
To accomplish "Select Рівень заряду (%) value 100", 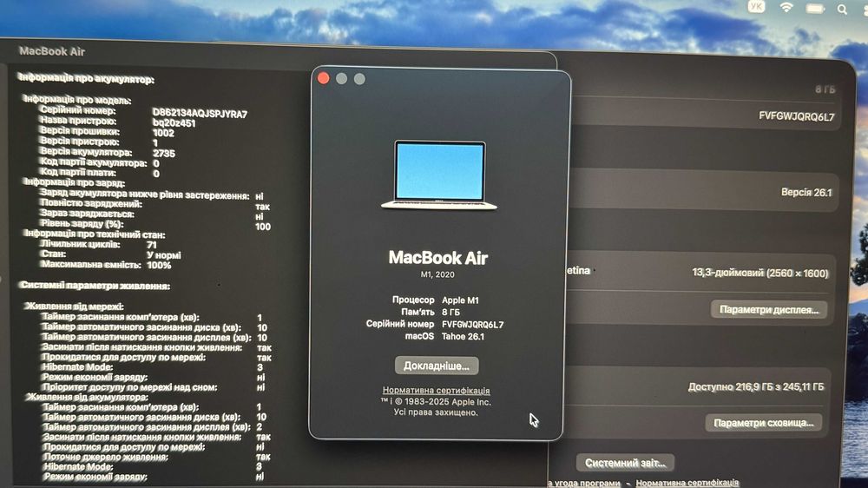I will point(263,227).
